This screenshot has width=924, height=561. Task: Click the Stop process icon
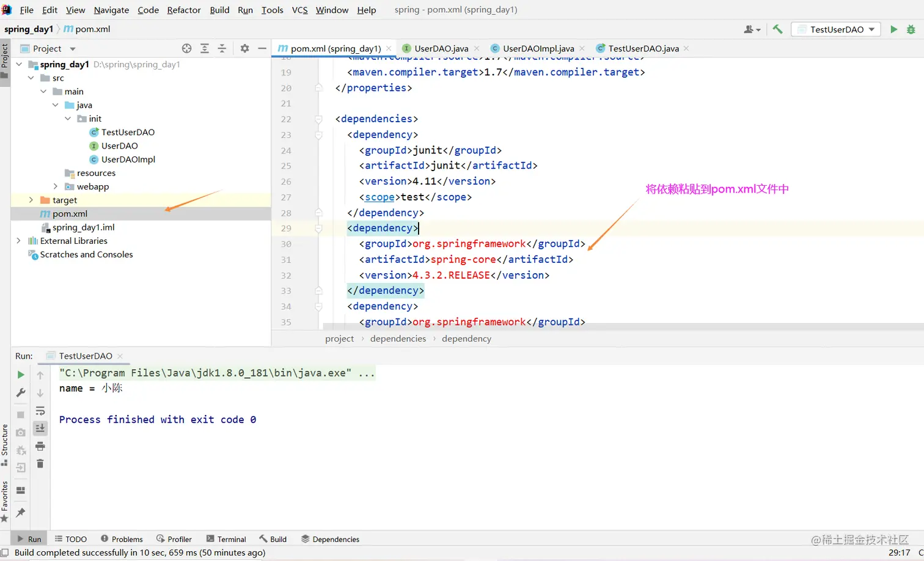[x=21, y=414]
